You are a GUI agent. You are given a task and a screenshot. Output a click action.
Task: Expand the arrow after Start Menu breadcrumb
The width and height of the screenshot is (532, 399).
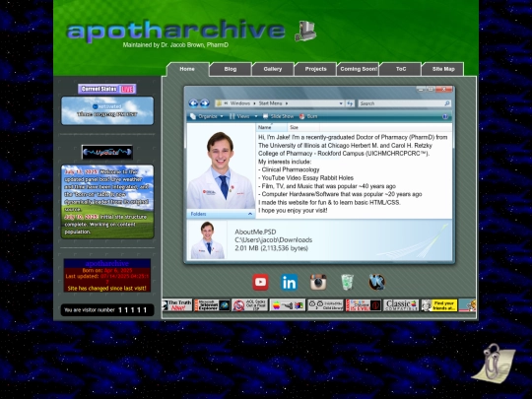click(287, 103)
